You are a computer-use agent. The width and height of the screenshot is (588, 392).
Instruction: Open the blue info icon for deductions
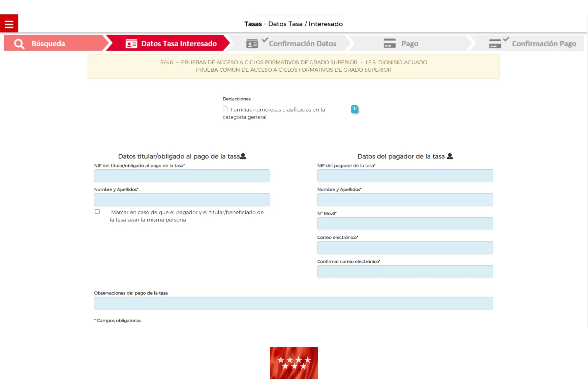[x=354, y=109]
